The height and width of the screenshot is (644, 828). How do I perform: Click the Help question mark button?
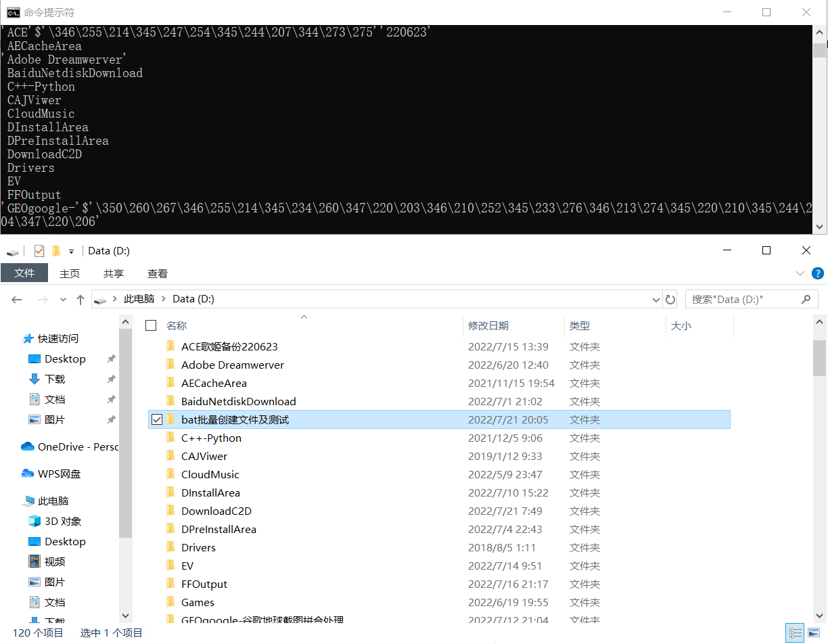point(818,273)
